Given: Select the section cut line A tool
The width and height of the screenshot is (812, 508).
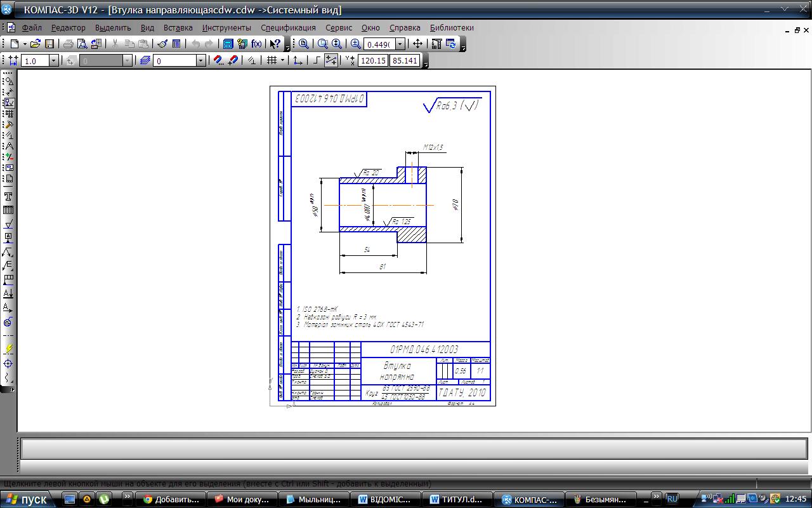Looking at the screenshot, I should click(8, 293).
